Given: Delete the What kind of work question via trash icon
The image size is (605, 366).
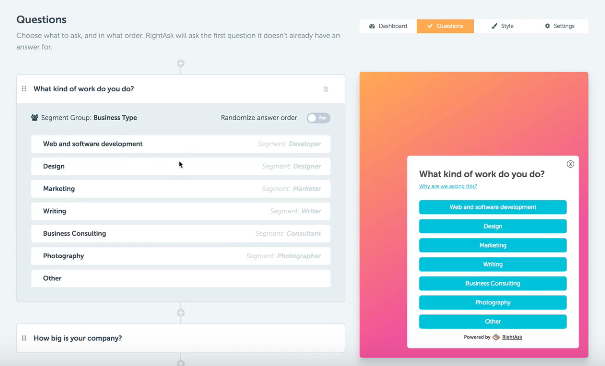Looking at the screenshot, I should (326, 89).
